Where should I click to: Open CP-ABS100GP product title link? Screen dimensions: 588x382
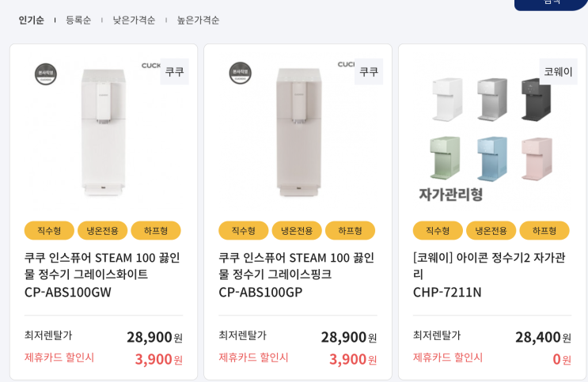tap(297, 274)
